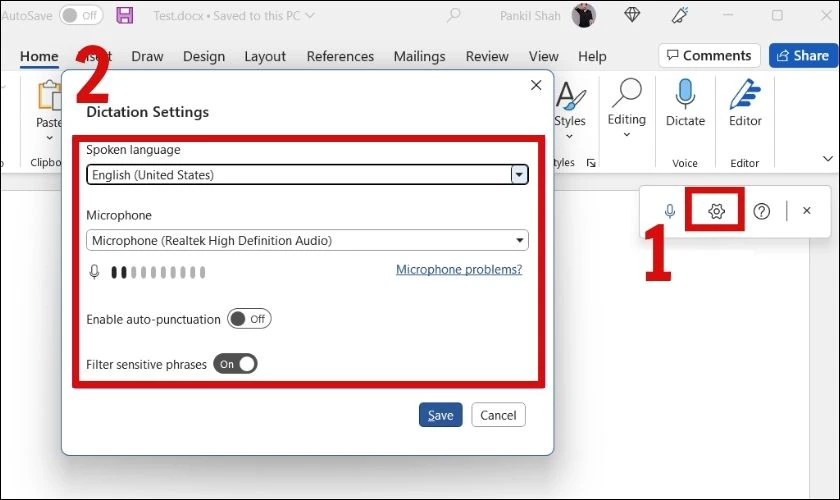Close the Dictation Settings dialog

tap(536, 85)
